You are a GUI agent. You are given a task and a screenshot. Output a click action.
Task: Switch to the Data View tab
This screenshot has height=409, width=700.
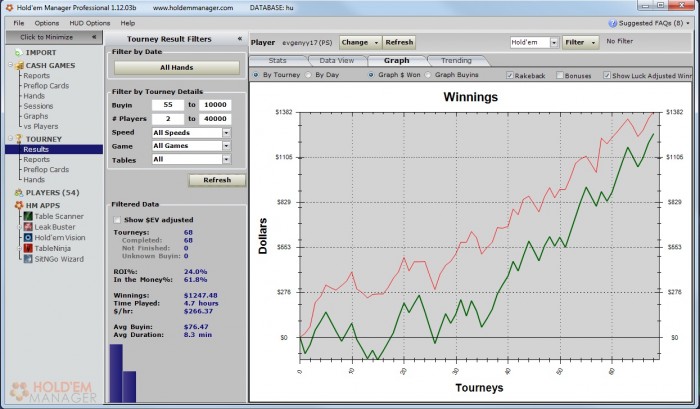click(337, 61)
